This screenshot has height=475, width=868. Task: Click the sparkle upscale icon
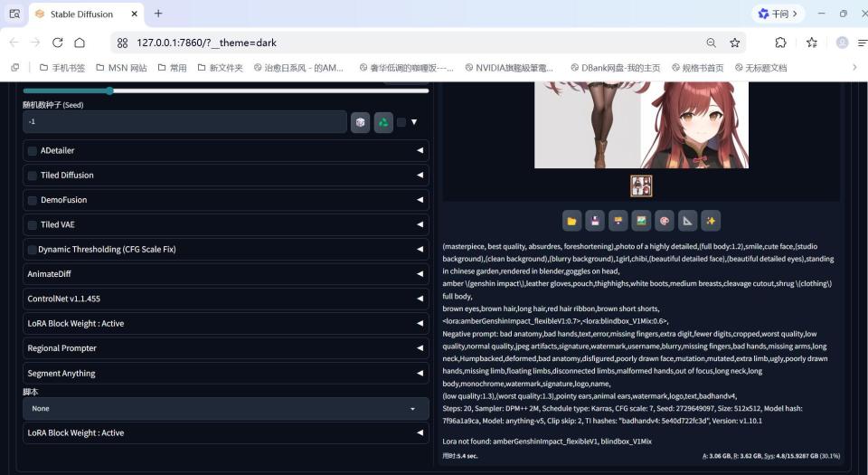tap(711, 221)
